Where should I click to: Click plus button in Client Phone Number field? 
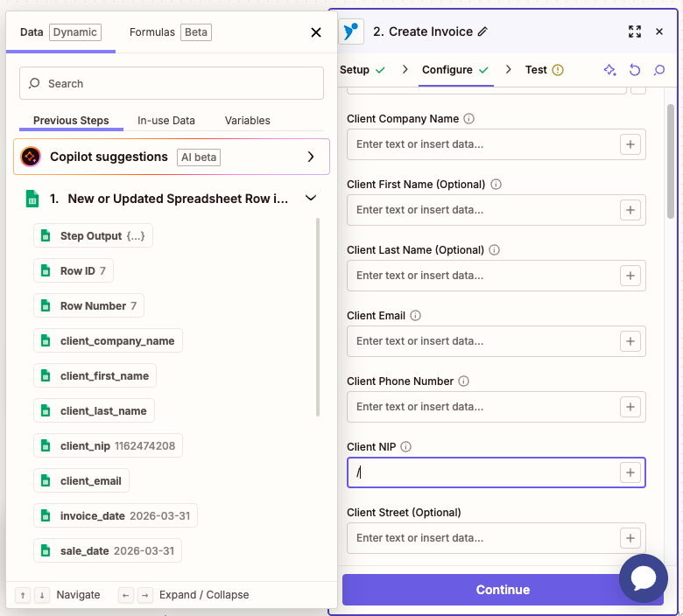click(630, 407)
